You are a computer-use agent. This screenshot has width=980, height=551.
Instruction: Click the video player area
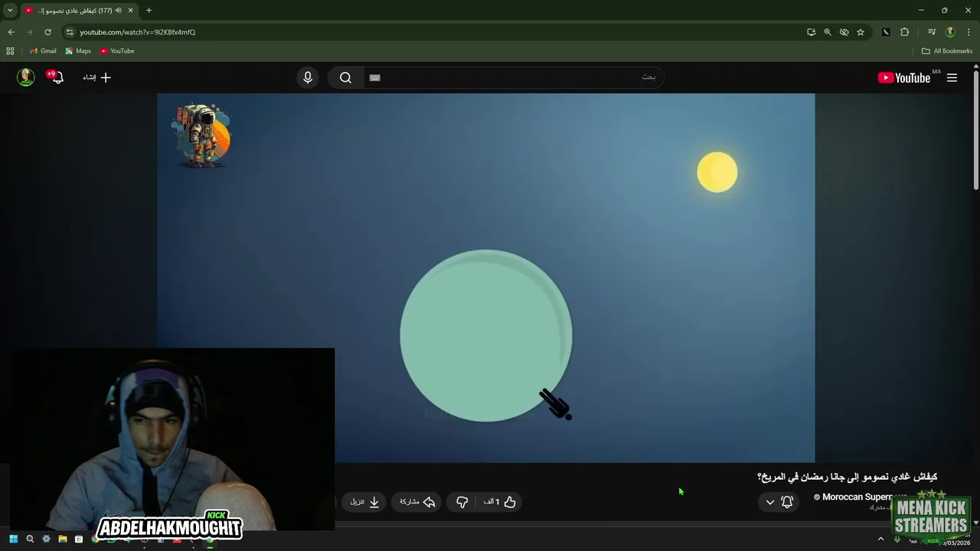(x=486, y=278)
